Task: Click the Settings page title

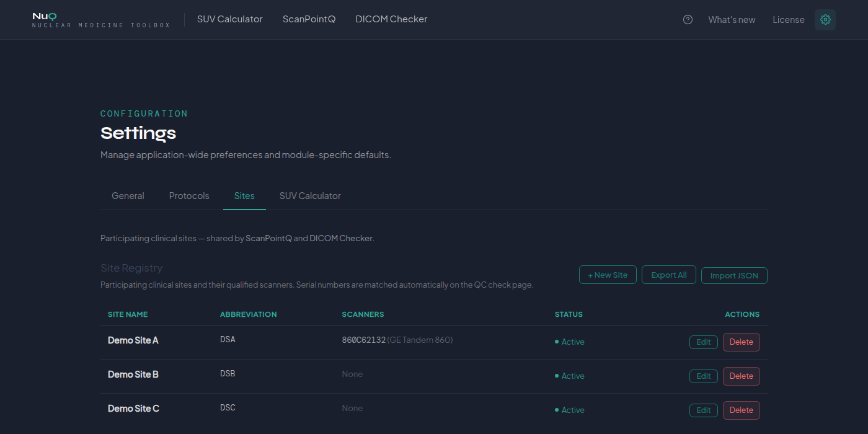Action: 138,133
